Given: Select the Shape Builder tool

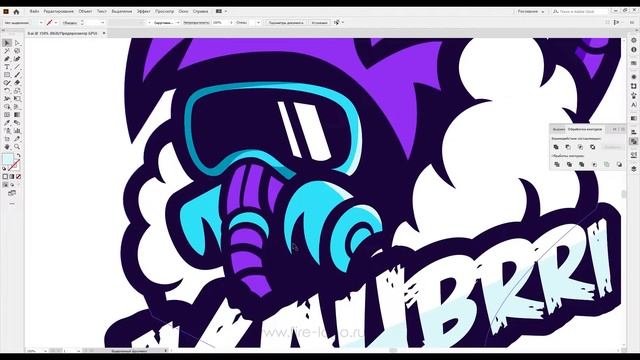Looking at the screenshot, I should (x=7, y=107).
